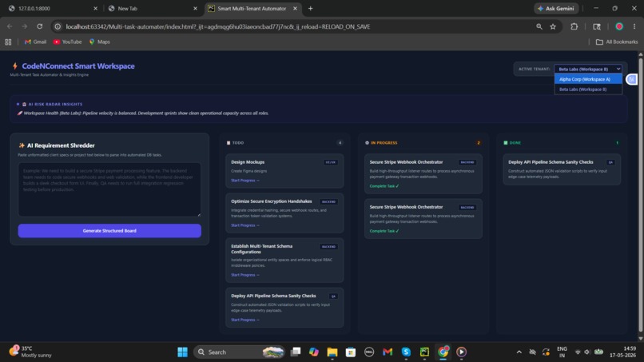This screenshot has width=644, height=362.
Task: Show hidden system tray icons
Action: point(519,352)
